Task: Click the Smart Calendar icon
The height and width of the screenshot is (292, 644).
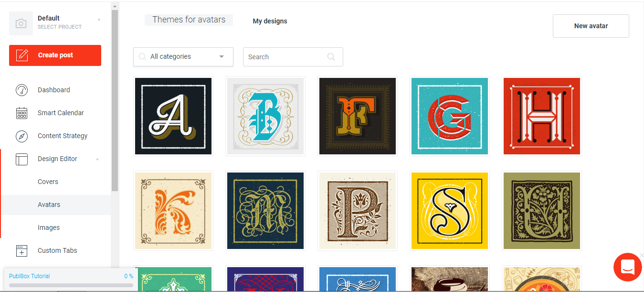Action: 21,113
